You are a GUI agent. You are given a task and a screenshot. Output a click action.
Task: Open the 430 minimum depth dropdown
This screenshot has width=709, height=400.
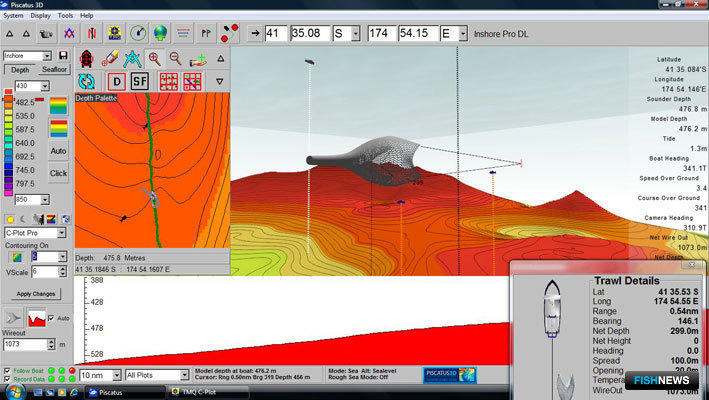point(45,86)
